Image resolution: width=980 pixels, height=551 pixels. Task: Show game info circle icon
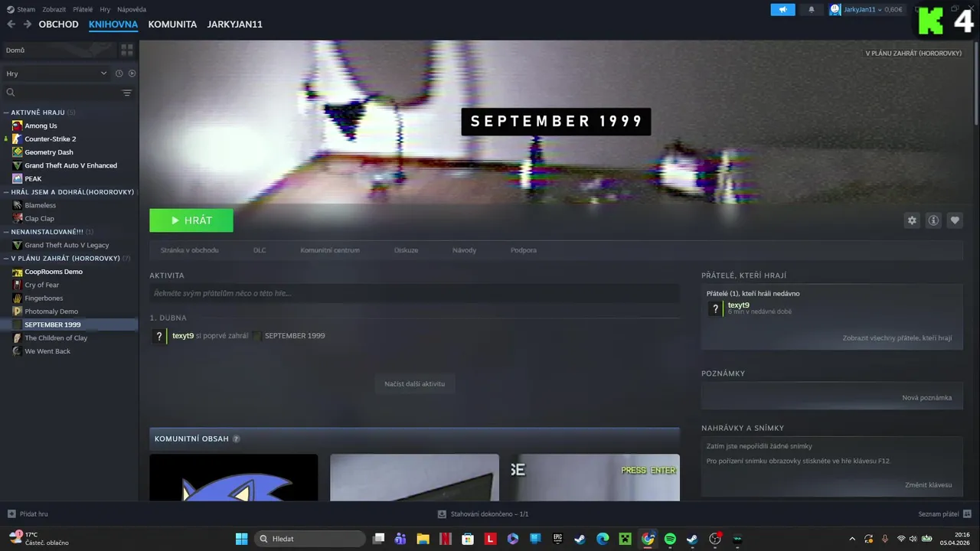point(933,220)
